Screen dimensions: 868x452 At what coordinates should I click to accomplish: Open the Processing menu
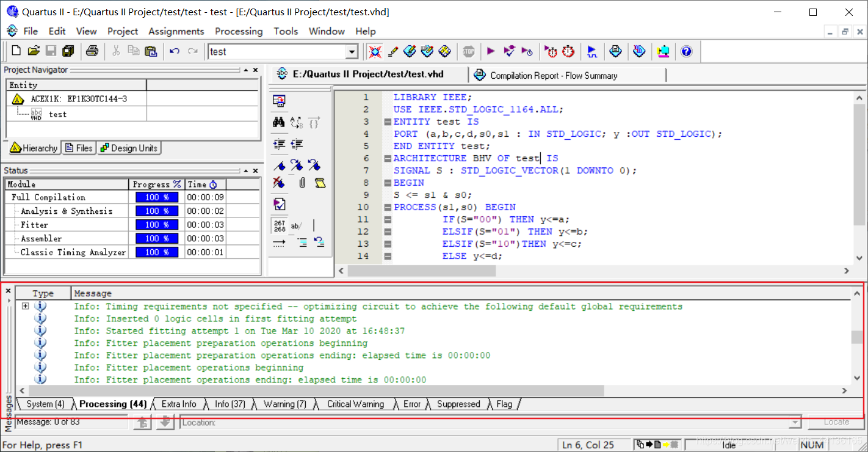[239, 31]
